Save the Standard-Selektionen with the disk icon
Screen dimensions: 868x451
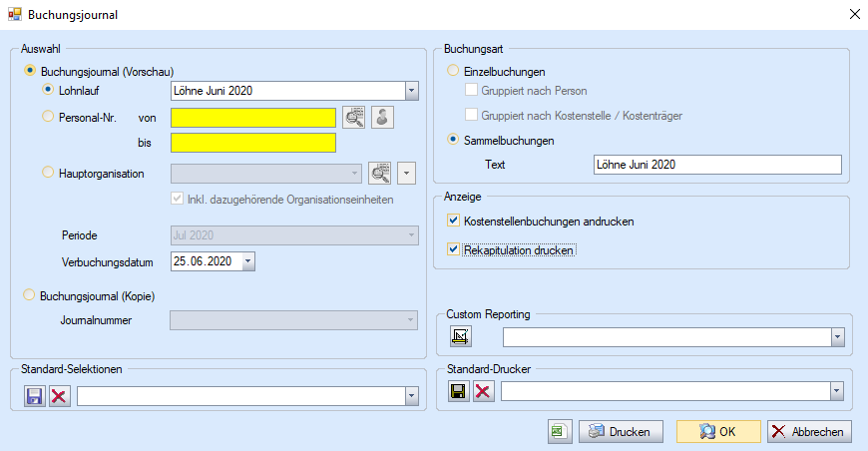pos(34,396)
